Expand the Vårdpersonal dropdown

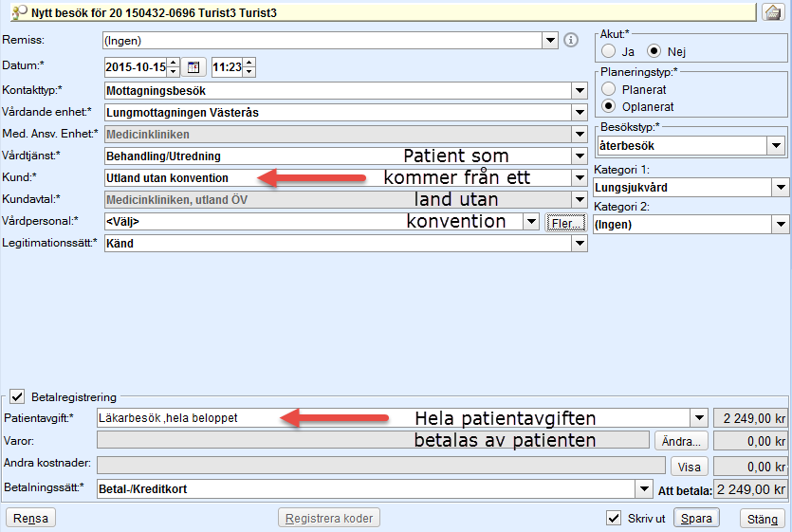(x=531, y=221)
